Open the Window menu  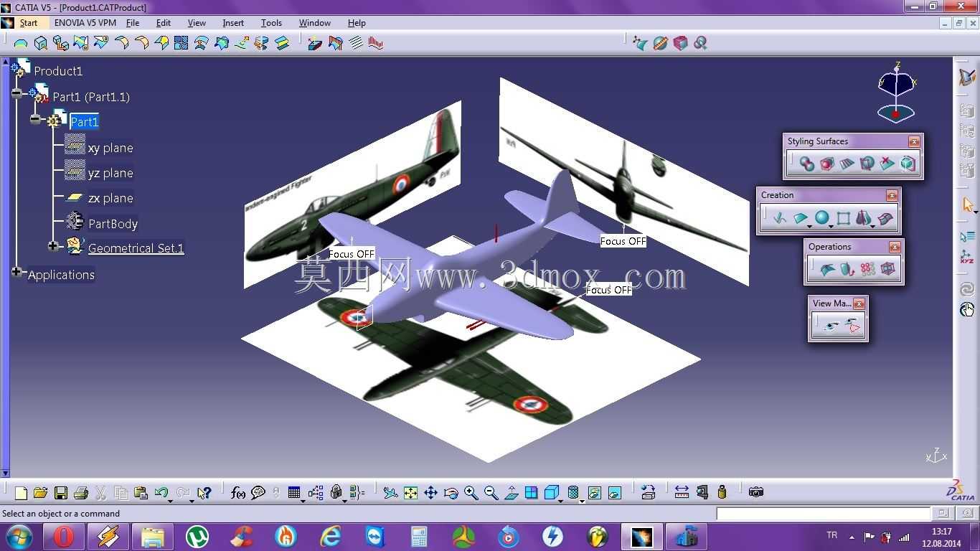tap(315, 23)
